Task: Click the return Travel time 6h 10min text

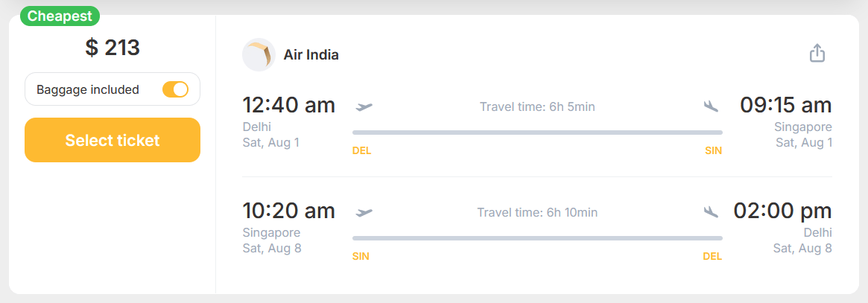Action: point(537,212)
